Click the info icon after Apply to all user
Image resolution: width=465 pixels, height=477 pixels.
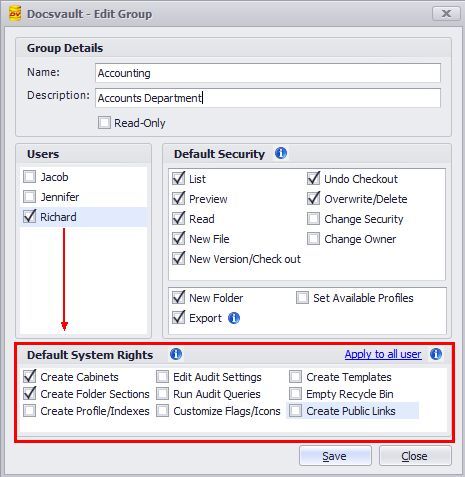click(x=436, y=354)
